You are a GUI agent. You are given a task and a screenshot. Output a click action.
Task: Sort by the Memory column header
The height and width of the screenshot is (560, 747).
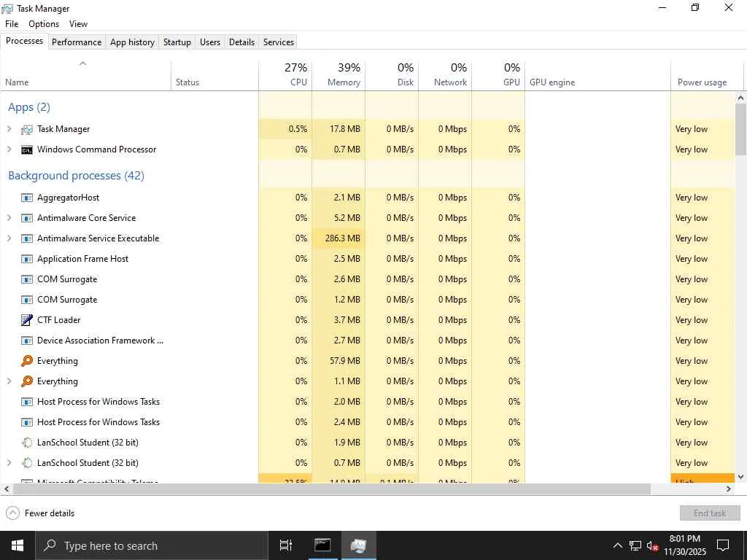click(338, 76)
